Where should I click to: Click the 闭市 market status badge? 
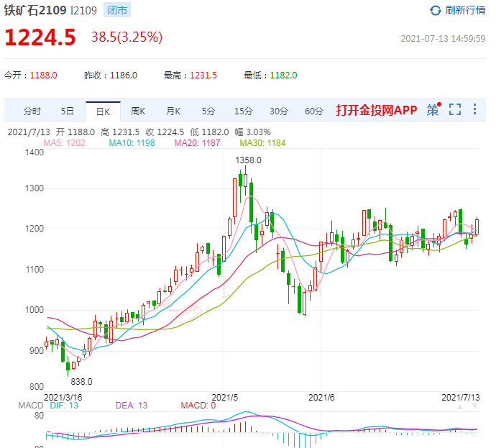(118, 10)
